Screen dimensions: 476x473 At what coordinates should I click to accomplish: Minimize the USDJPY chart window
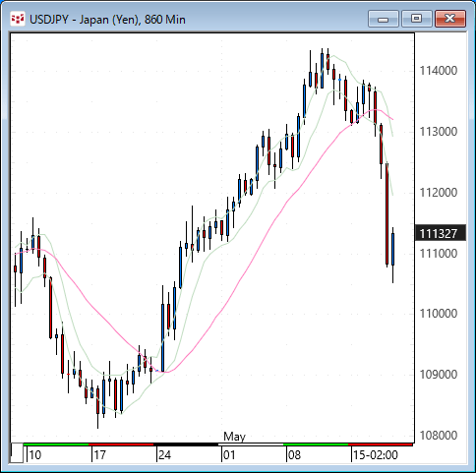pyautogui.click(x=384, y=19)
